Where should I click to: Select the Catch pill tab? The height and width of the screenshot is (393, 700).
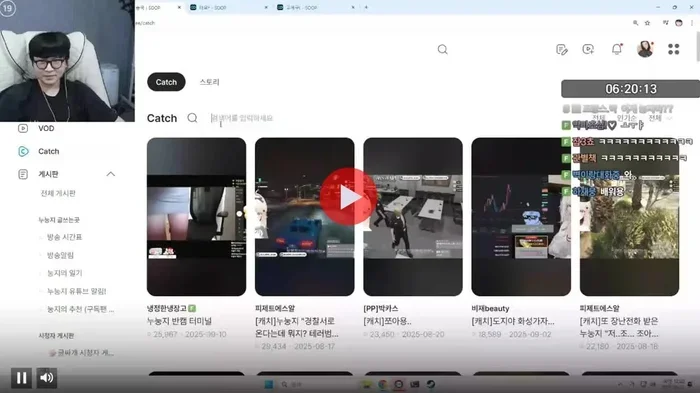pos(166,82)
